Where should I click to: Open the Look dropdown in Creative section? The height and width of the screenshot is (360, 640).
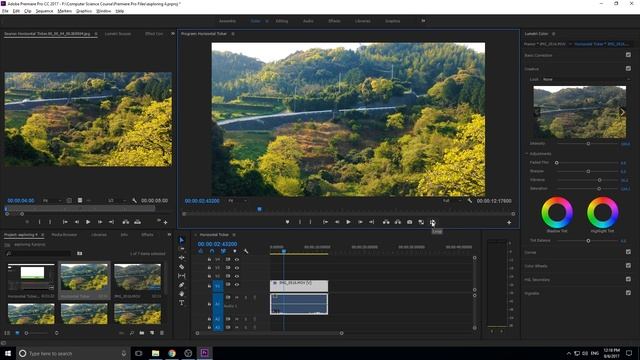click(x=586, y=79)
